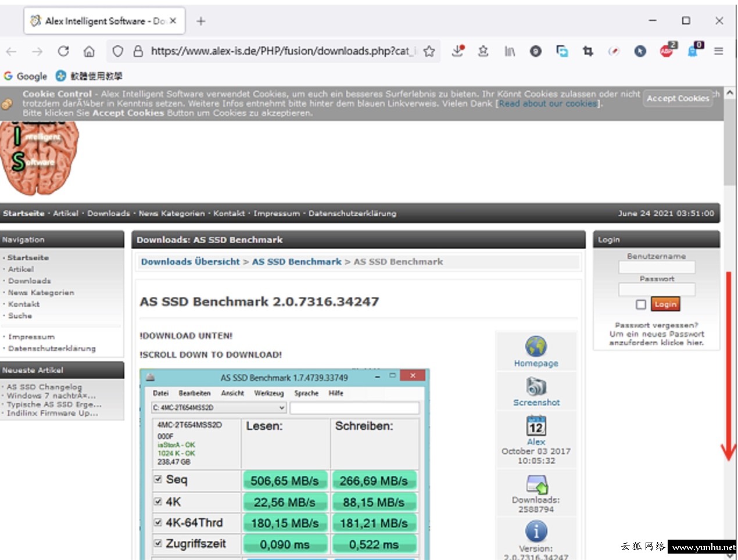The width and height of the screenshot is (738, 560).
Task: Open the bookmarks menu toolbar icon
Action: (x=483, y=51)
